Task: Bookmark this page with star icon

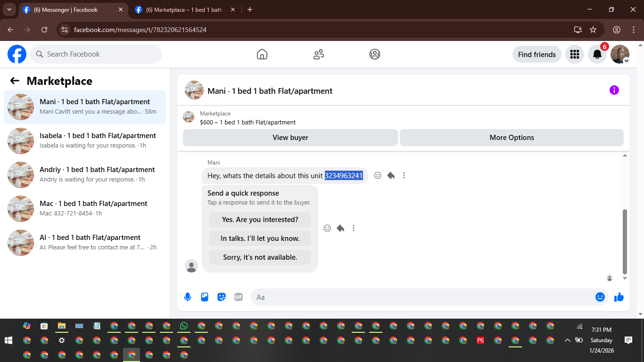Action: 593,30
